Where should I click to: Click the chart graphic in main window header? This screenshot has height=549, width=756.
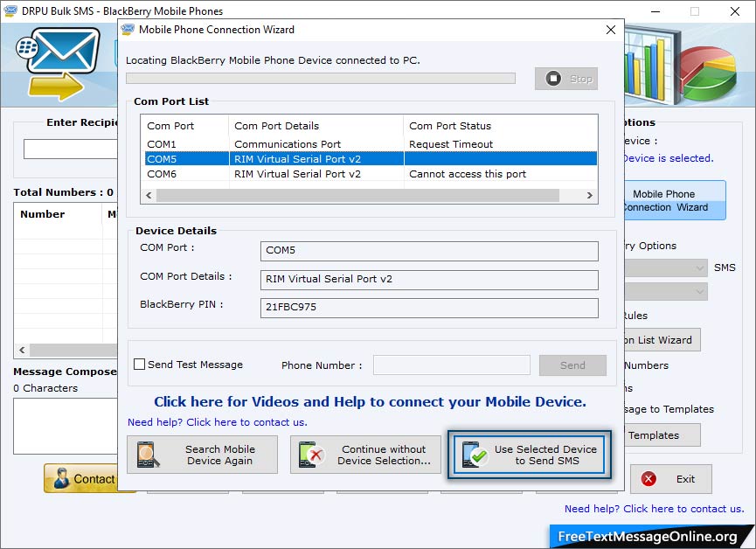tap(680, 66)
